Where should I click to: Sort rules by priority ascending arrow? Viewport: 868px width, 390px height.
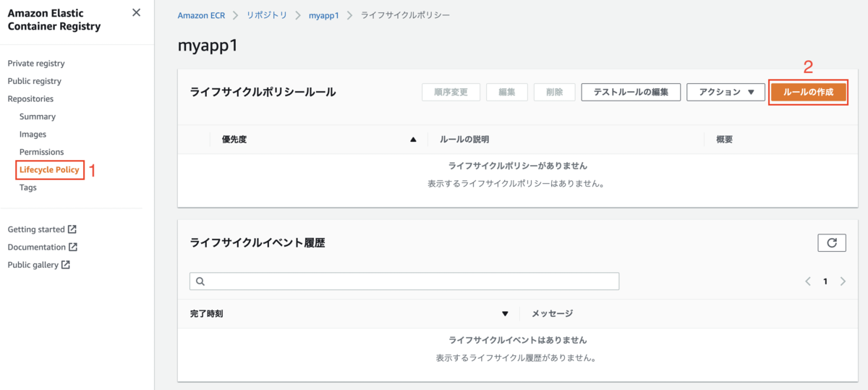[413, 140]
